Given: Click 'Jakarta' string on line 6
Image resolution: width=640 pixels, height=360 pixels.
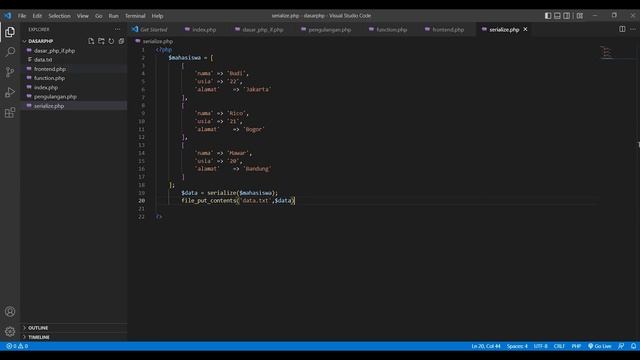Looking at the screenshot, I should click(257, 89).
